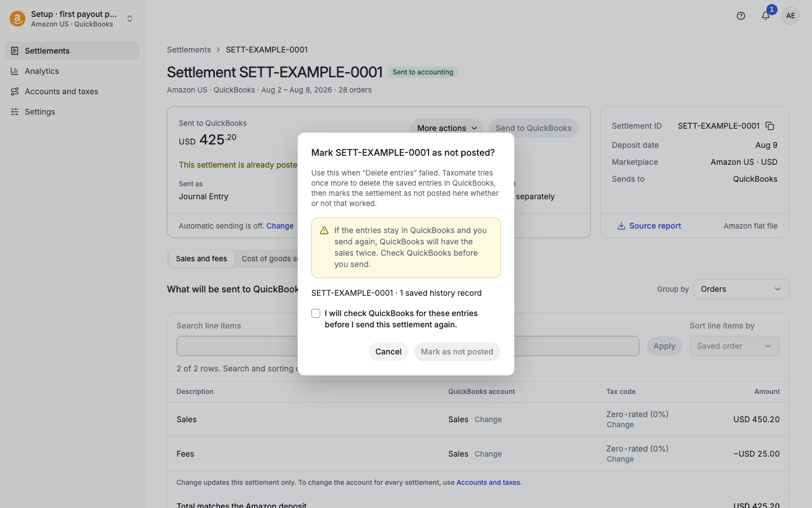
Task: Change the tax code for Sales row
Action: pyautogui.click(x=620, y=425)
